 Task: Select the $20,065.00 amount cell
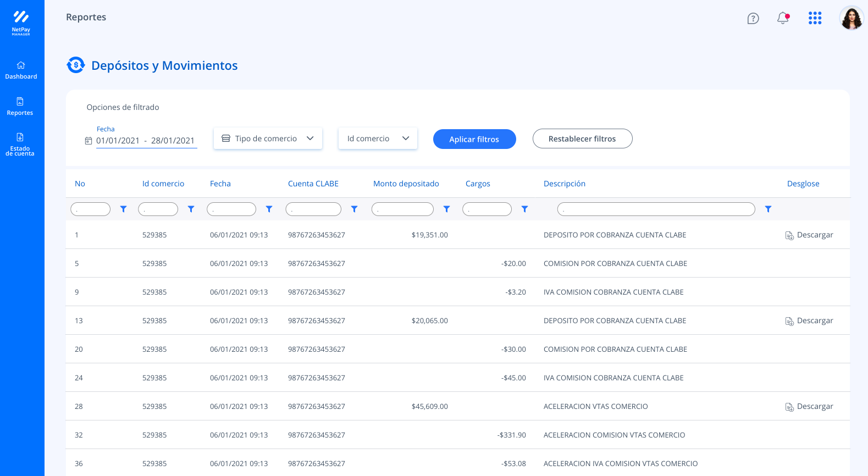point(430,321)
